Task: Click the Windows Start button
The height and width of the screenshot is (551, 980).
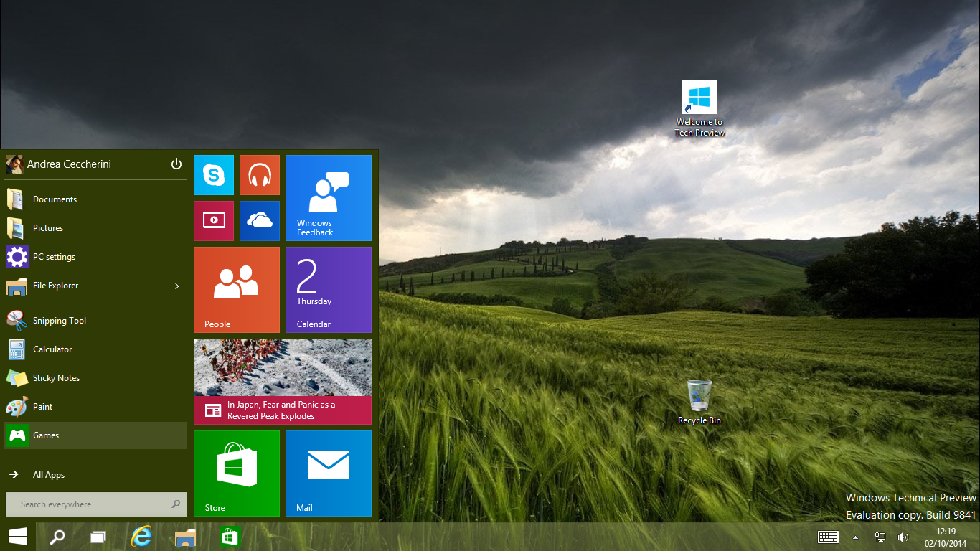Action: click(17, 537)
